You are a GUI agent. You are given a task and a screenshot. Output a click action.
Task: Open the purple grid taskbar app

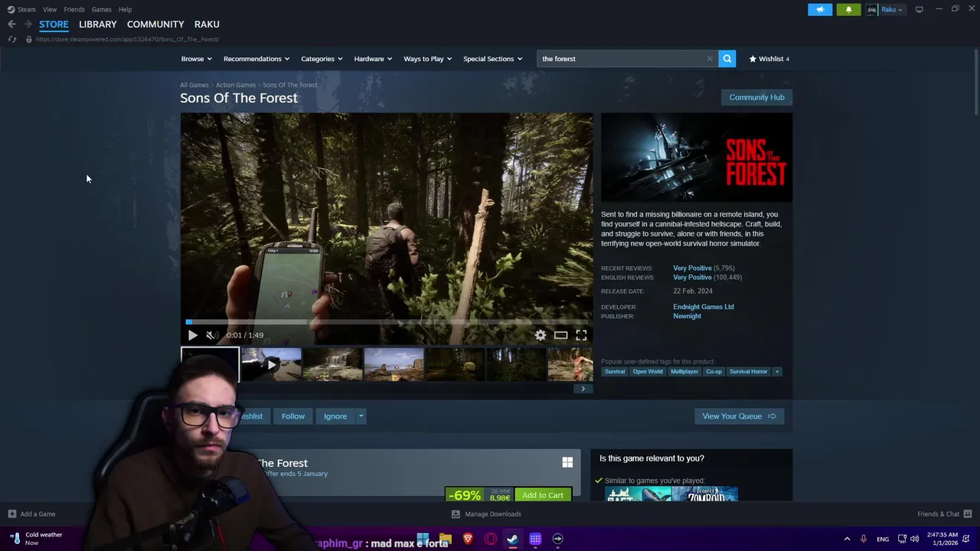click(535, 539)
